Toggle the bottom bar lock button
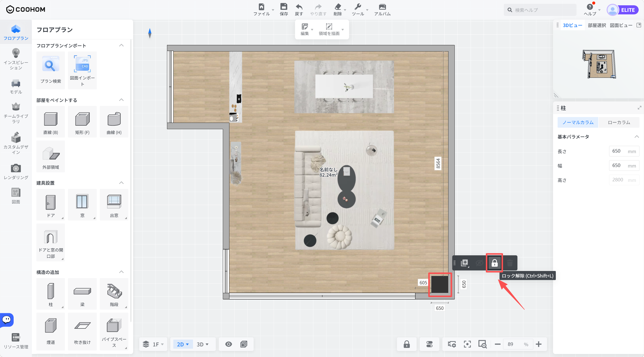Screen dimensions: 644x357 [407, 344]
